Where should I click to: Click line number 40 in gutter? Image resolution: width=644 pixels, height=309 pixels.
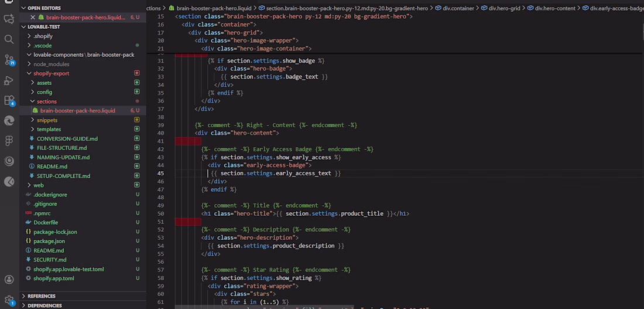point(160,133)
